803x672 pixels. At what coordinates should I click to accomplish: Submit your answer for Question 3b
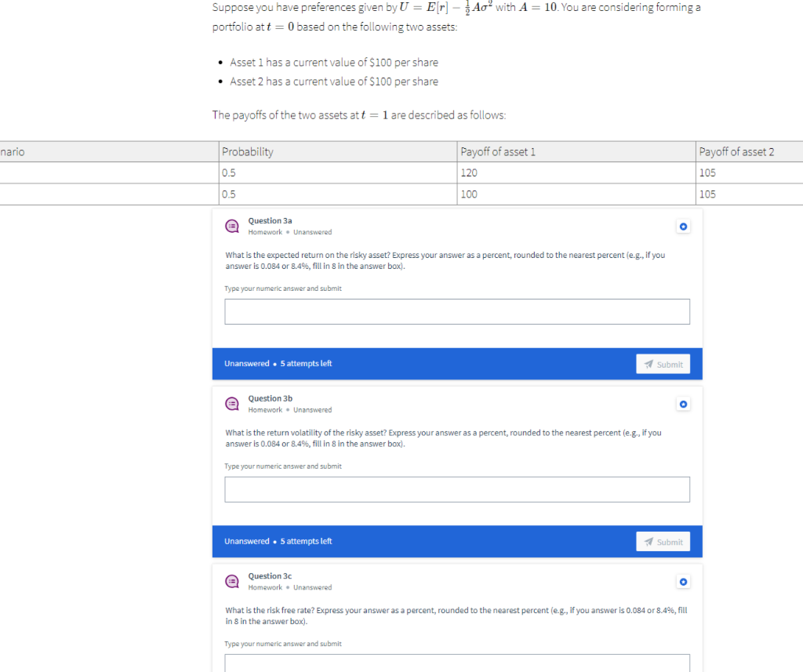(663, 541)
